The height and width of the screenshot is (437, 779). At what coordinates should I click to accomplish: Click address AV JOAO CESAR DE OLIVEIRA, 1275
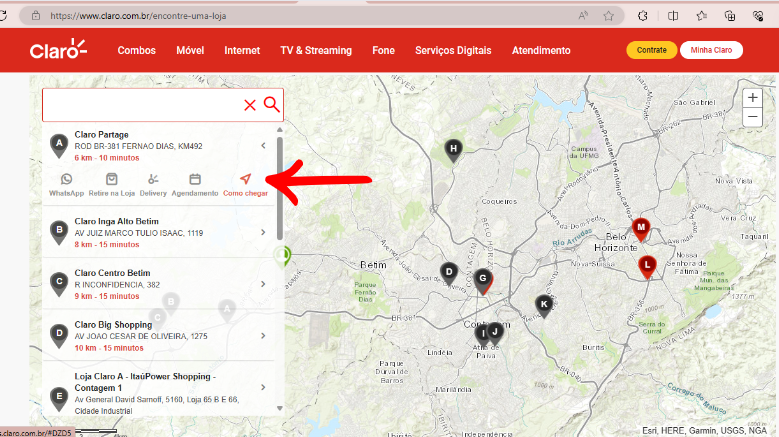[141, 336]
